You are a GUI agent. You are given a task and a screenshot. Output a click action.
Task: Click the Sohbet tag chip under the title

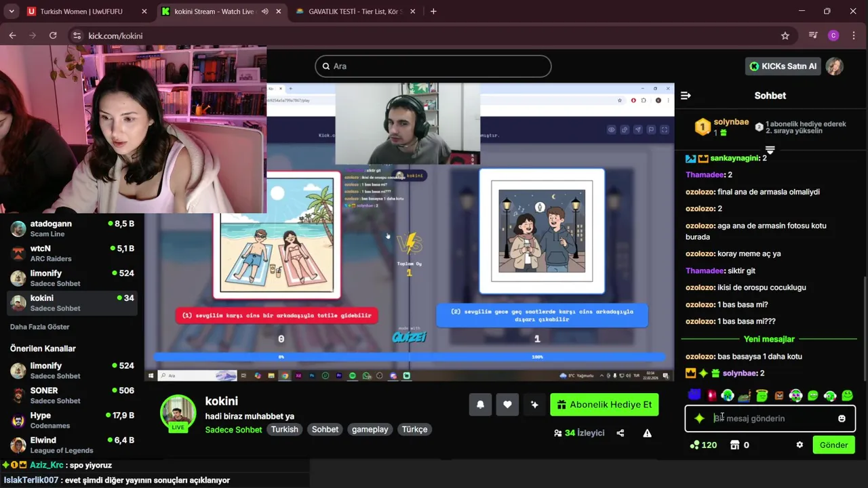(x=325, y=429)
